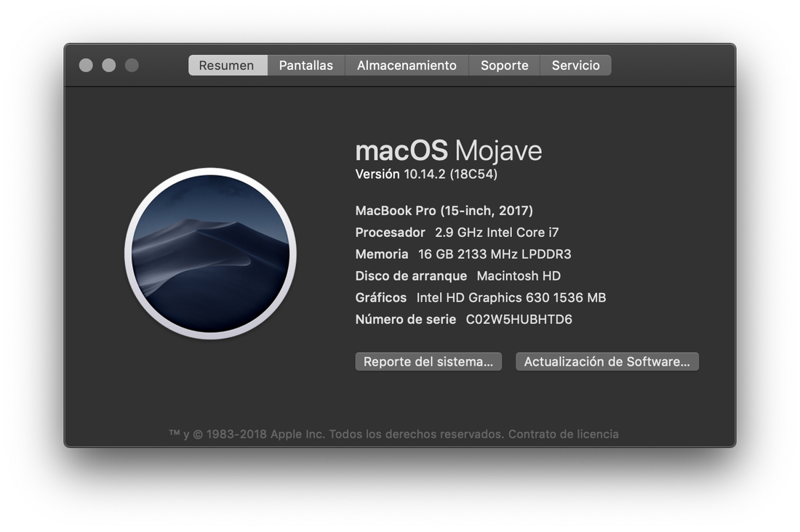Viewport: 800px width, 532px height.
Task: Click the version text 10.14.2 (18C54)
Action: tap(450, 174)
